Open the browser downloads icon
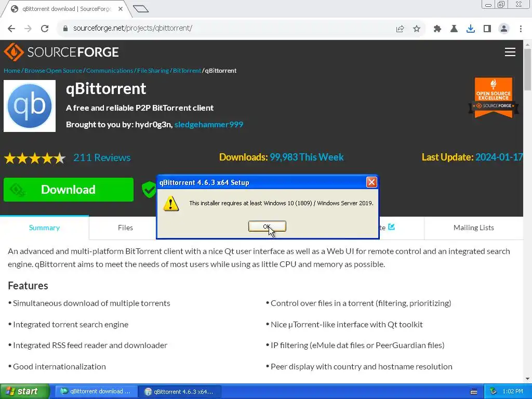Viewport: 532px width, 399px height. (471, 29)
